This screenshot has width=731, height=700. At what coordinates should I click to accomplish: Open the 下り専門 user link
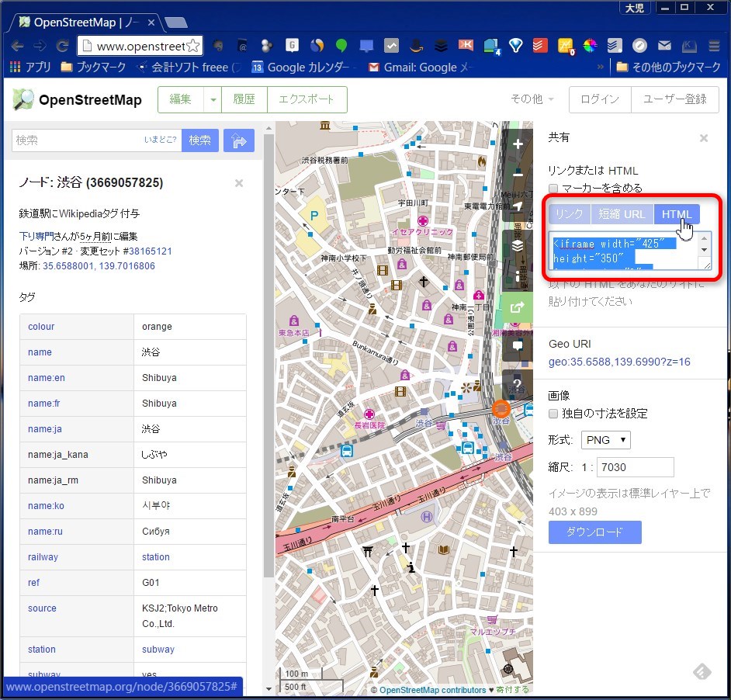[x=36, y=236]
